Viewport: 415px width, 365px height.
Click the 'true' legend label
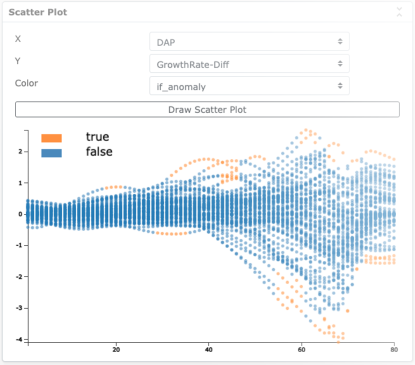97,137
